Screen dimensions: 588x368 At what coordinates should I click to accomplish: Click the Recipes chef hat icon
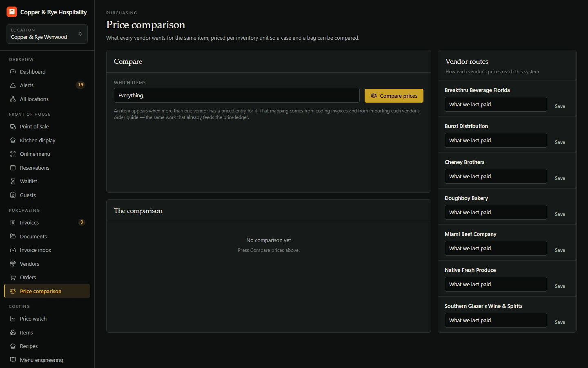pyautogui.click(x=13, y=346)
